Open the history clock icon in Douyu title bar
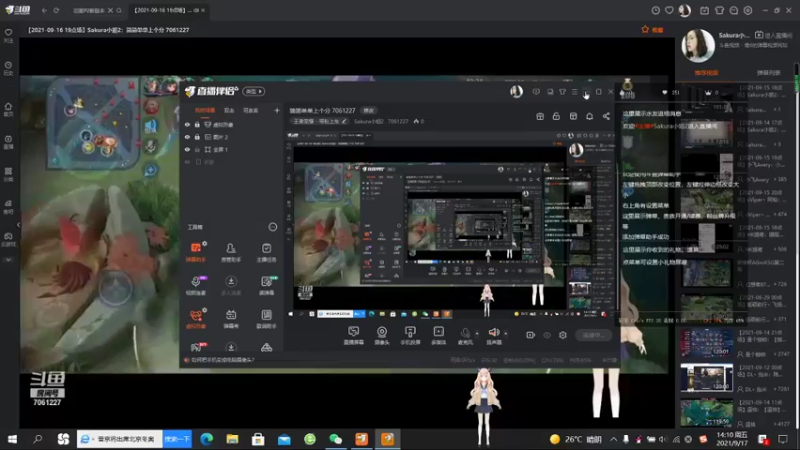The width and height of the screenshot is (800, 450). pos(656,10)
